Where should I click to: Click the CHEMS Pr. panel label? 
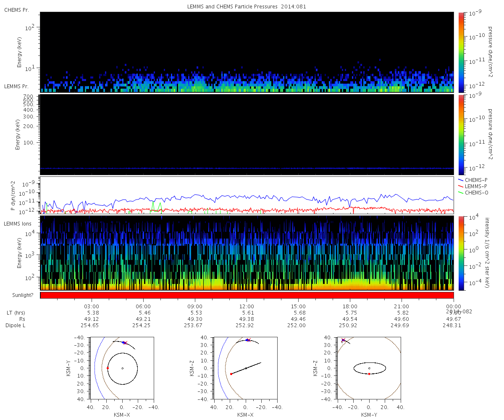16,10
